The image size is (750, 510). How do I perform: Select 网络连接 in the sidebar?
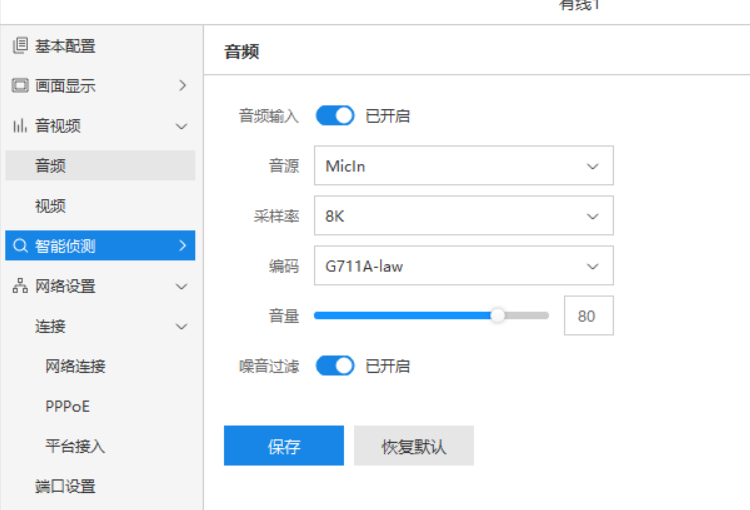point(75,366)
